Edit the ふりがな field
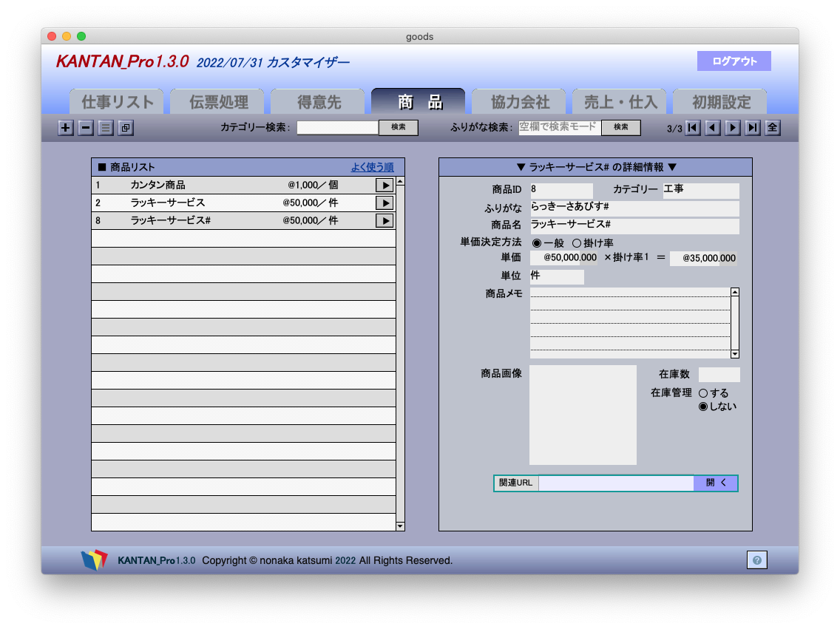Viewport: 840px width, 629px height. pyautogui.click(x=635, y=208)
